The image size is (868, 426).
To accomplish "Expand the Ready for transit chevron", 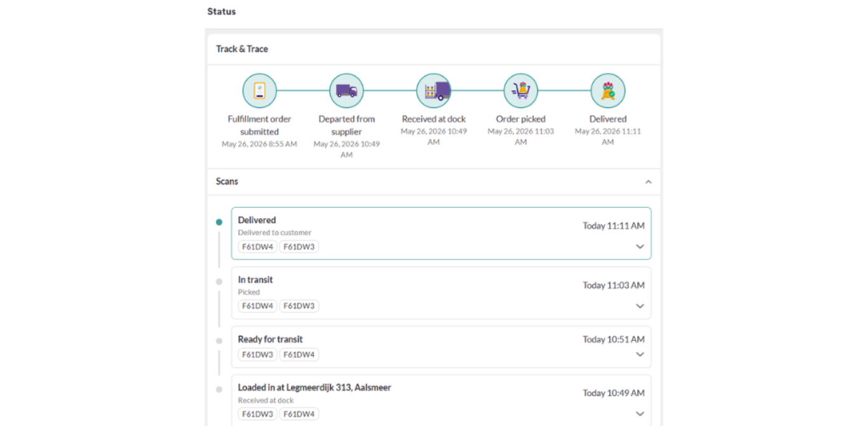I will pos(640,355).
